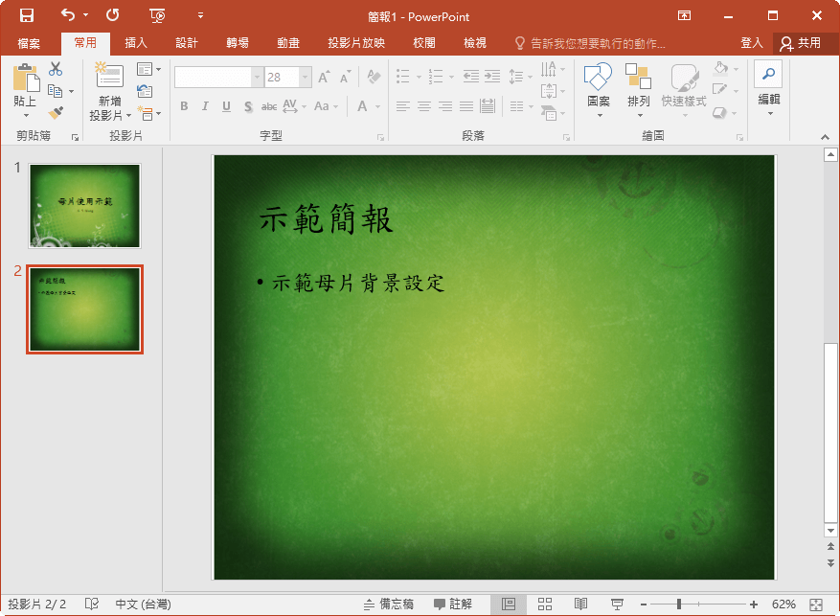This screenshot has width=840, height=616.
Task: Open the 設計 ribbon tab
Action: coord(186,43)
